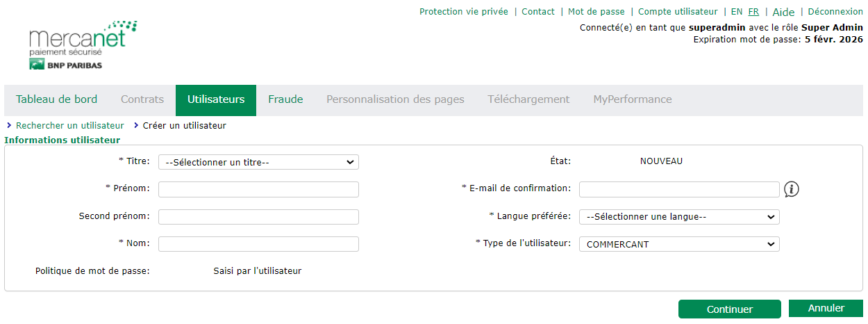The image size is (868, 324).
Task: Open the Protection vie privée link
Action: [x=464, y=12]
